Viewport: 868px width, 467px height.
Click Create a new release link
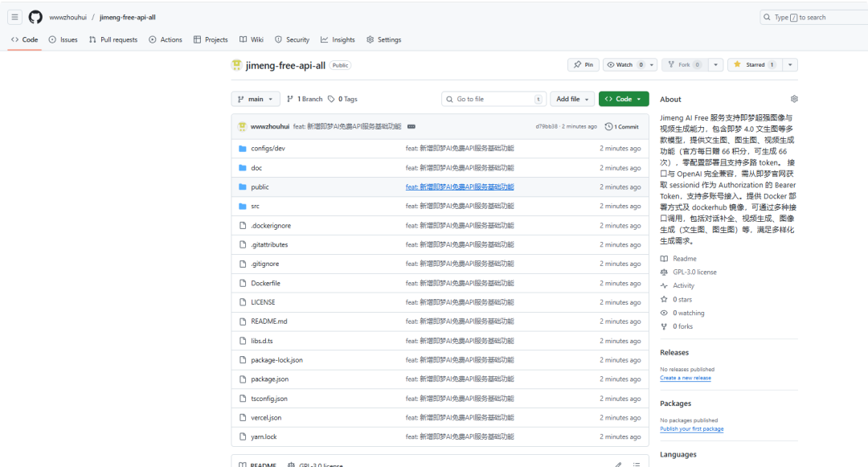click(685, 378)
